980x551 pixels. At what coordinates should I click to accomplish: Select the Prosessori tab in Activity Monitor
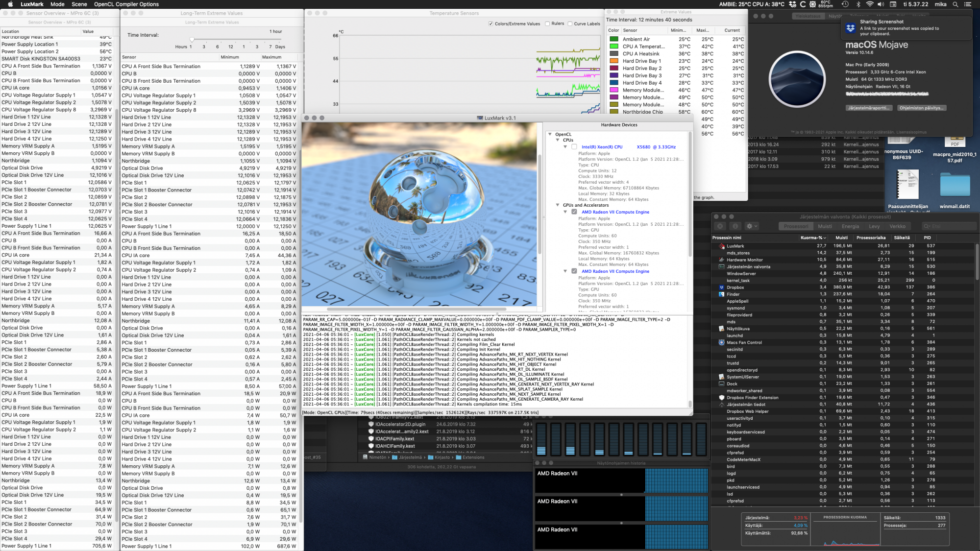pyautogui.click(x=796, y=226)
